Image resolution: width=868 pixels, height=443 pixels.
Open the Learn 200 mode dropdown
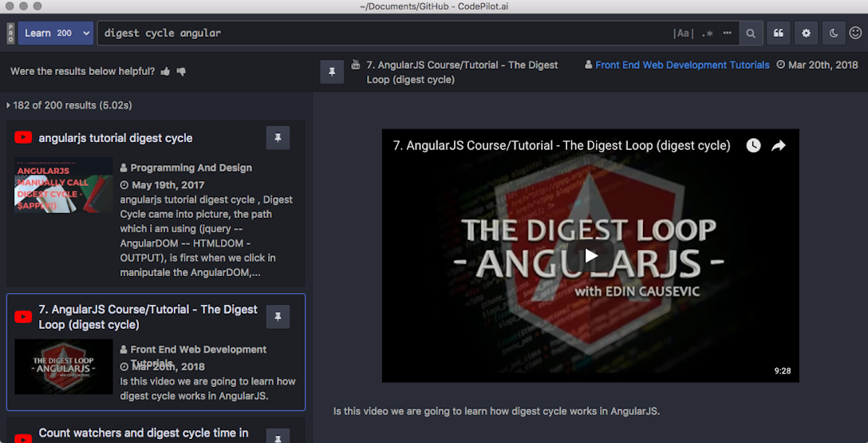pos(55,34)
